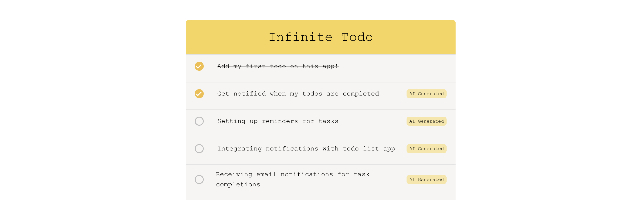Click the 'Get notified when my todos' text

pyautogui.click(x=298, y=94)
